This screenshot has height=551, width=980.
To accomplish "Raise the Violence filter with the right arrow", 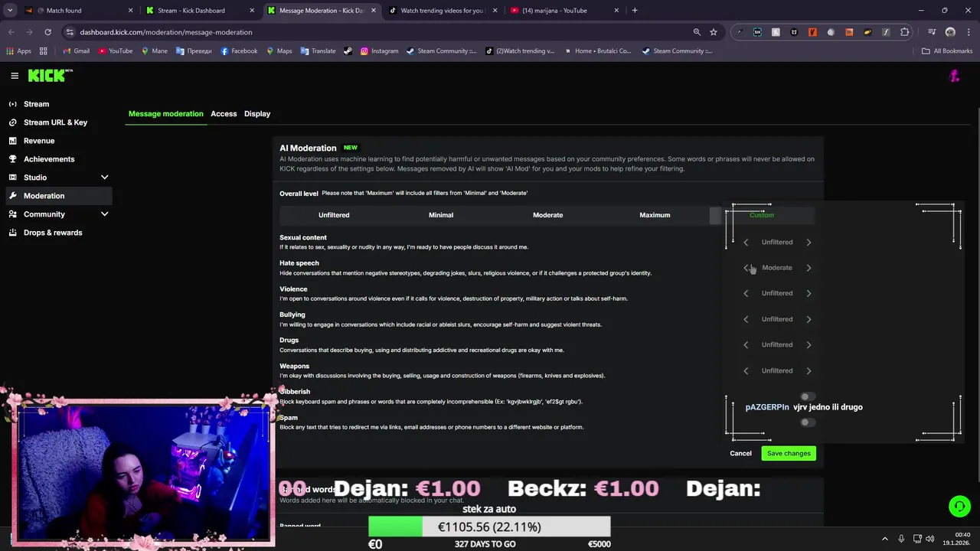I will (808, 293).
